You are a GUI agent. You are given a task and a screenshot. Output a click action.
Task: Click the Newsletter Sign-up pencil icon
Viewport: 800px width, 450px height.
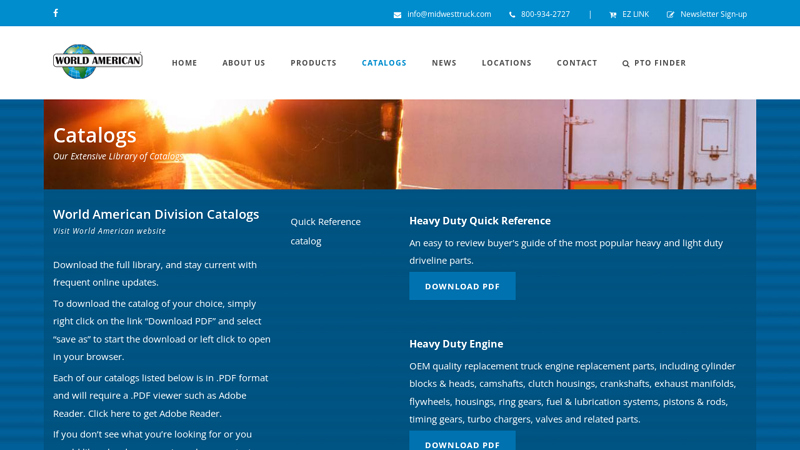[x=671, y=15]
